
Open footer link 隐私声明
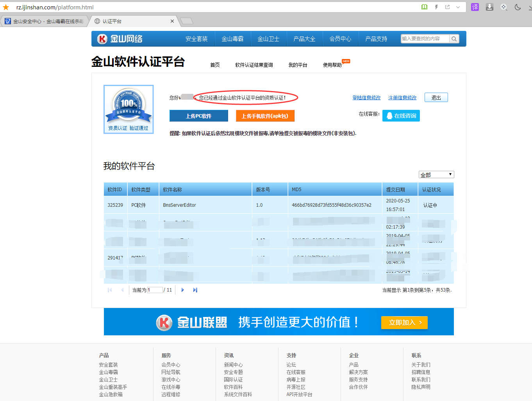(421, 387)
